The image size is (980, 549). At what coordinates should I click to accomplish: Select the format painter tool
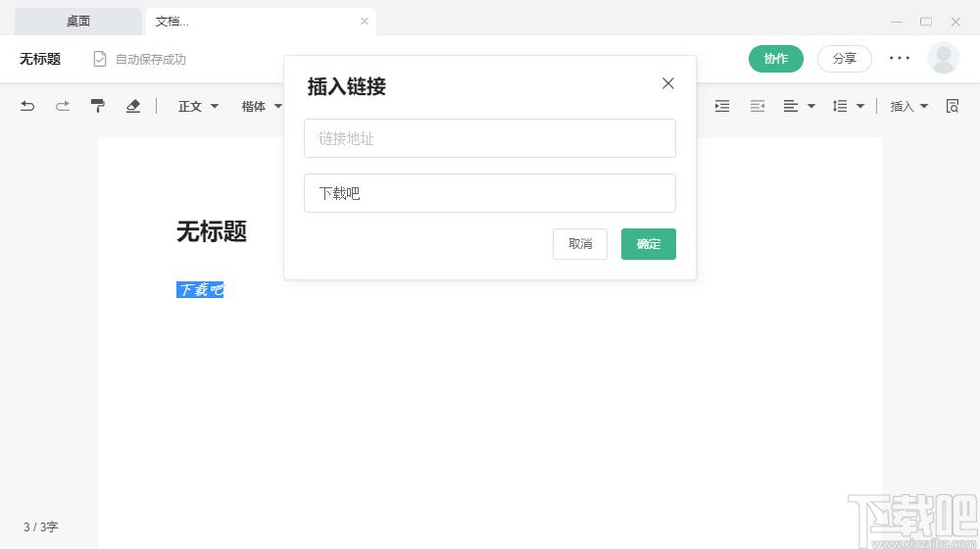[x=97, y=106]
